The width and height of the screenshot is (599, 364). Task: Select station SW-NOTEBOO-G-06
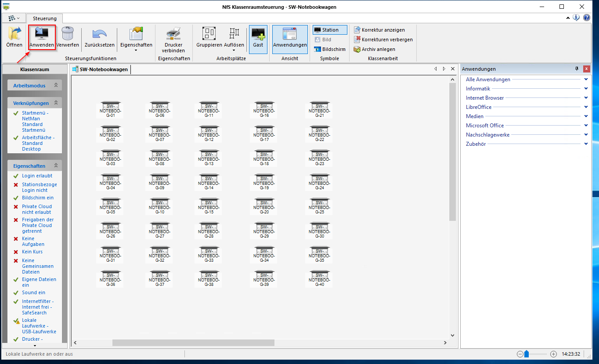pos(159,109)
